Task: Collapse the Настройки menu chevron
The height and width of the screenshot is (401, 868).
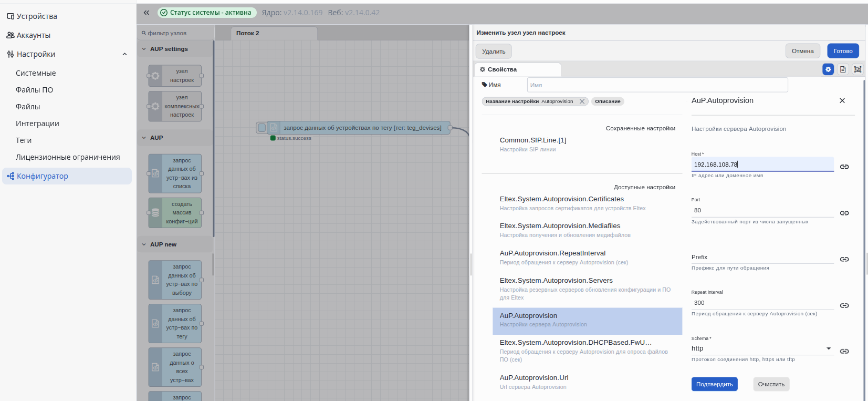Action: point(124,54)
